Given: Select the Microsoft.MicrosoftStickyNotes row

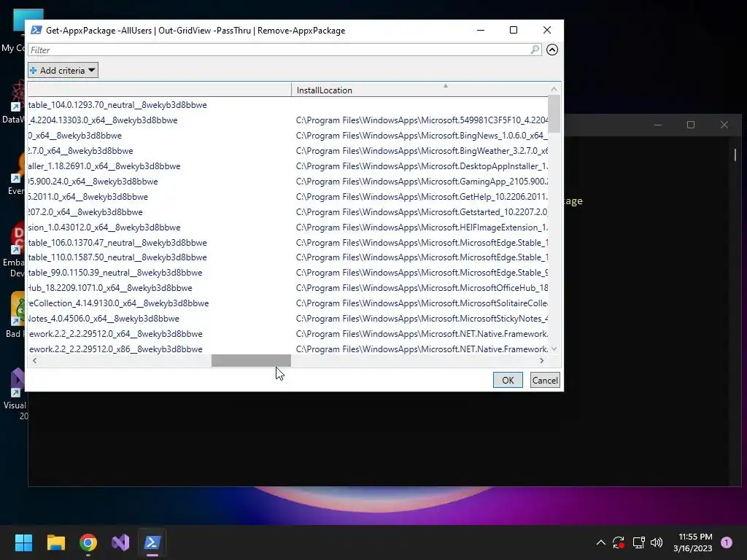Looking at the screenshot, I should (287, 318).
